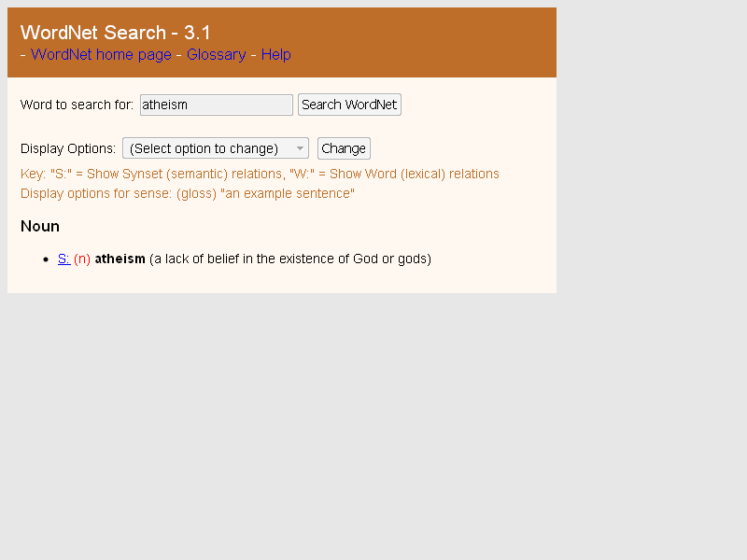
Task: Click the Display options for sense line
Action: 187,194
